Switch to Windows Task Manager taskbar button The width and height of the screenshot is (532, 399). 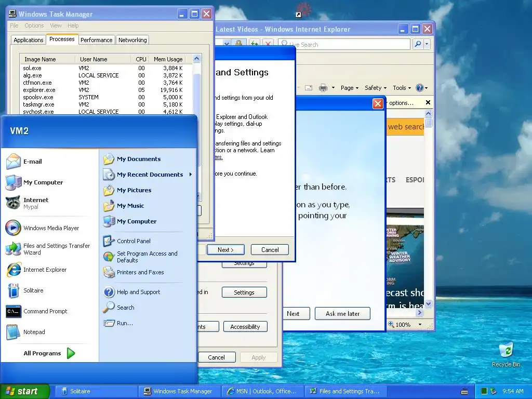coord(179,392)
